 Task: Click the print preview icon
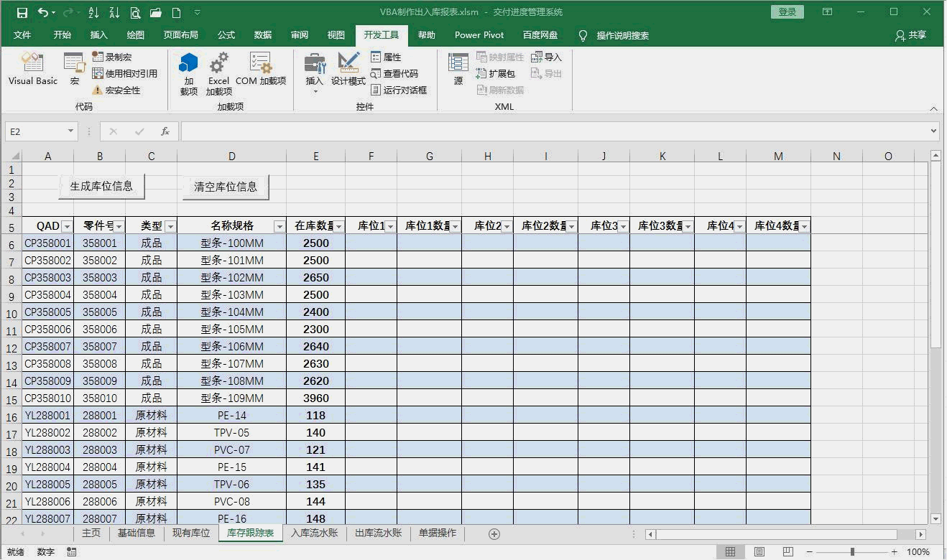pos(135,12)
